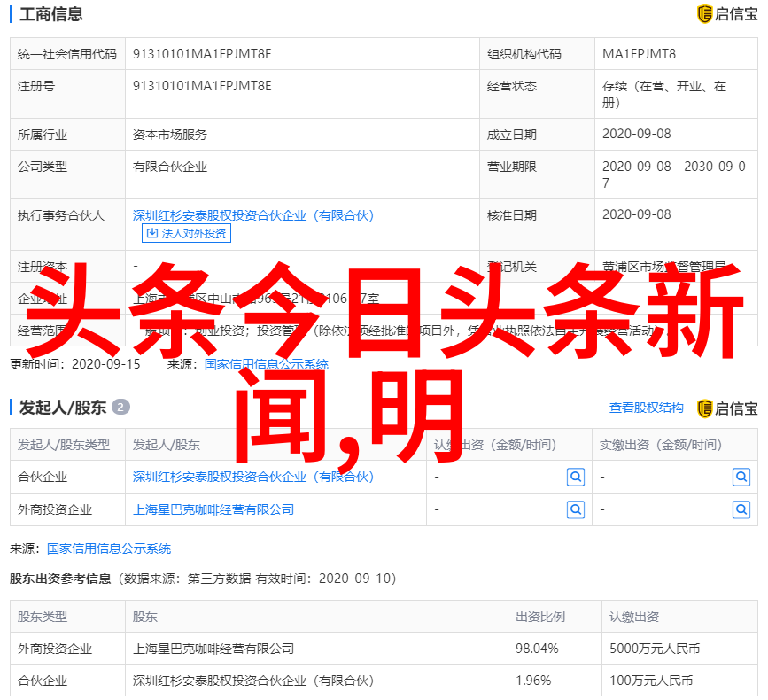
Task: Select the 成立日期 value 2020-09-08
Action: point(636,134)
